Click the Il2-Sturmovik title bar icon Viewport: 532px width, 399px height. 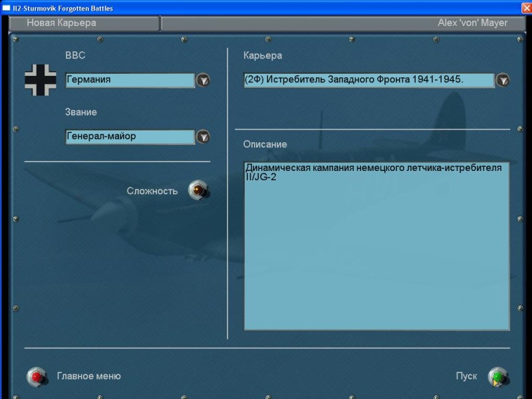click(x=6, y=8)
